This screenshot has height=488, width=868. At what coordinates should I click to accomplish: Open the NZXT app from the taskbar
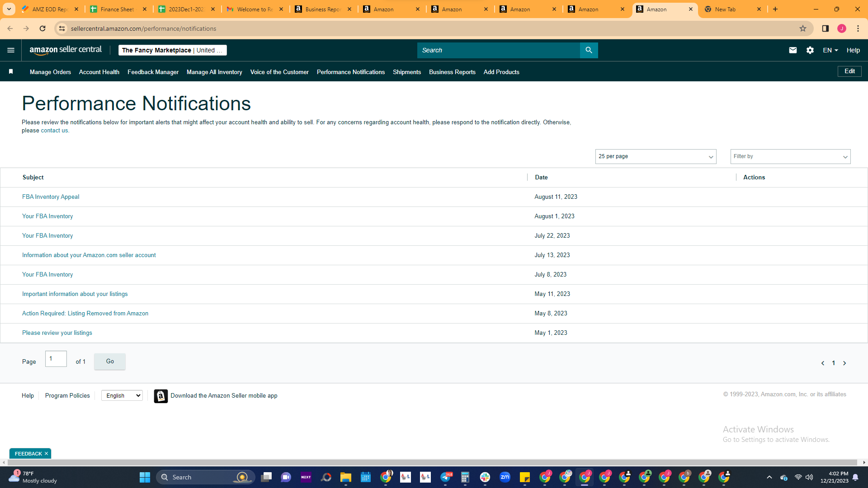point(306,477)
